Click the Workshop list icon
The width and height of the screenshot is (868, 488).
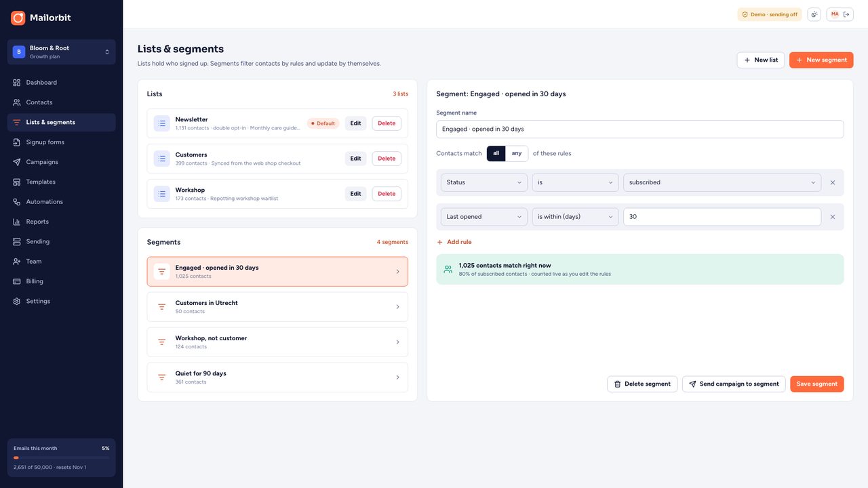pyautogui.click(x=161, y=194)
